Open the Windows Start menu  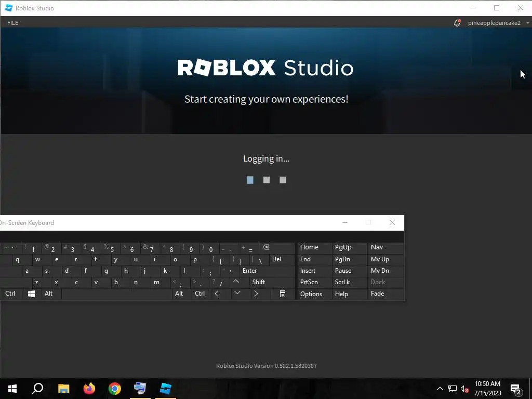click(x=12, y=389)
